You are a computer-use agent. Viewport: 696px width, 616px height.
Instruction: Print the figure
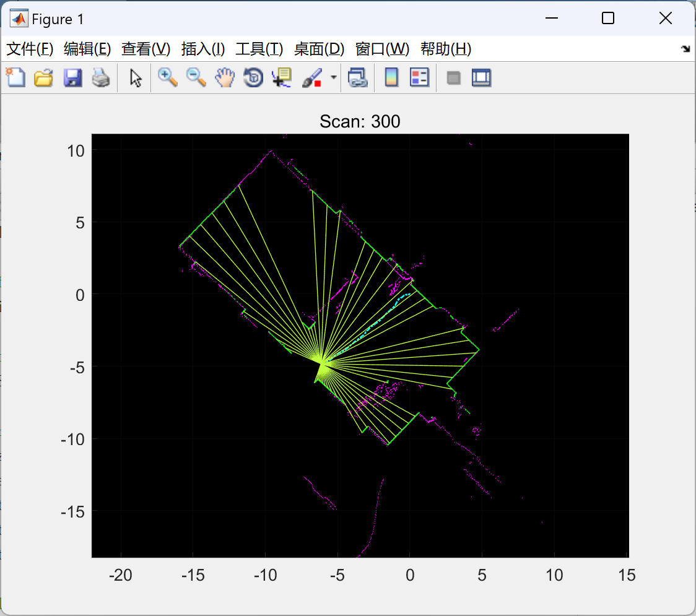(x=101, y=77)
